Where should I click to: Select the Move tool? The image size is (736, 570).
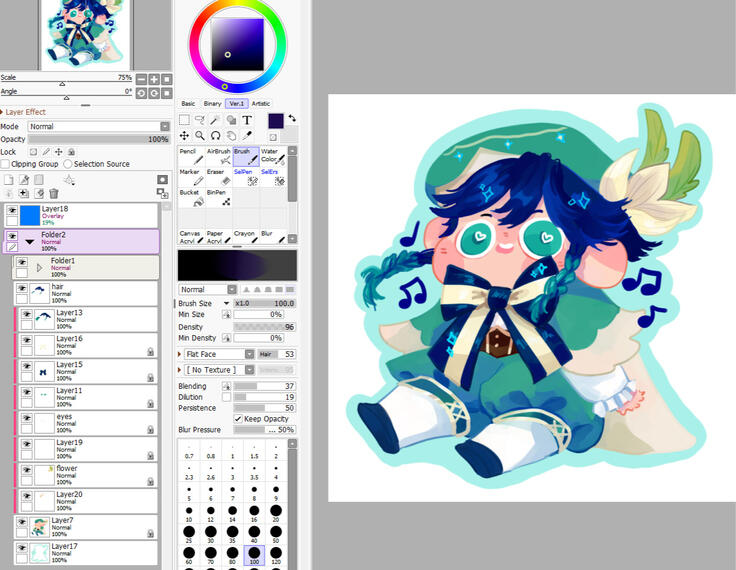(184, 136)
